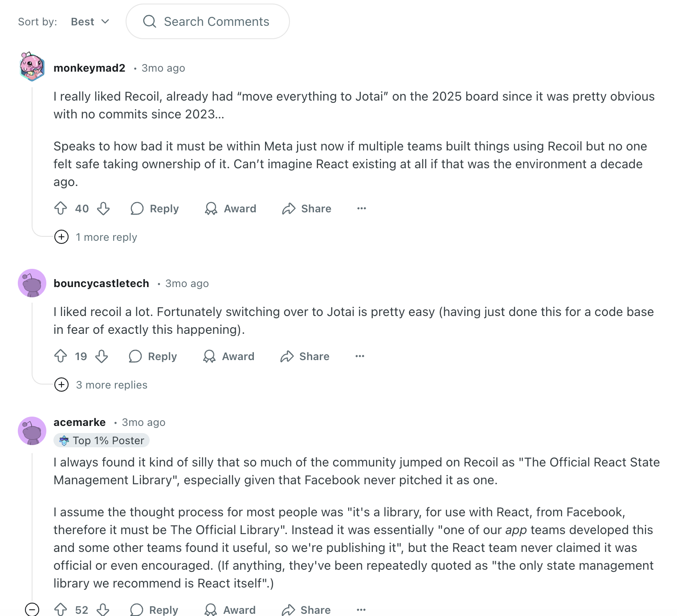Upvote bouncycastletech's comment

pos(61,356)
